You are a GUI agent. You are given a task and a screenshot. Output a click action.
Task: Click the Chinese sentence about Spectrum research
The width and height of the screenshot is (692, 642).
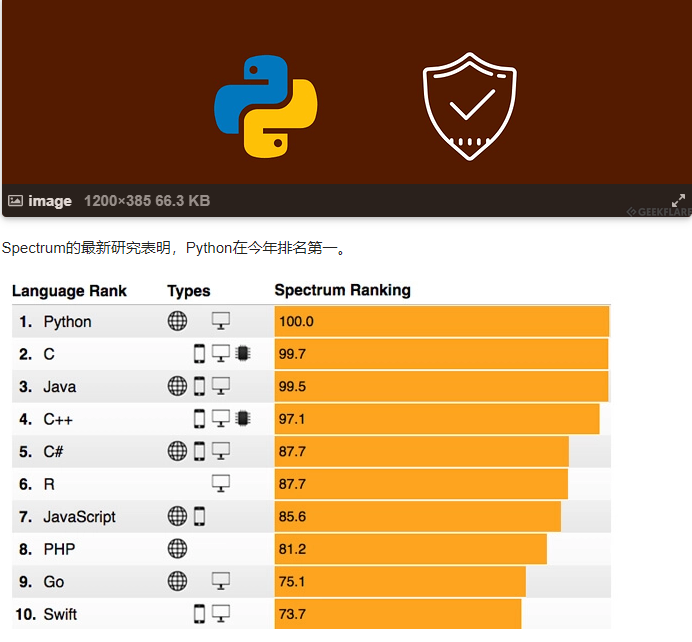pyautogui.click(x=174, y=248)
